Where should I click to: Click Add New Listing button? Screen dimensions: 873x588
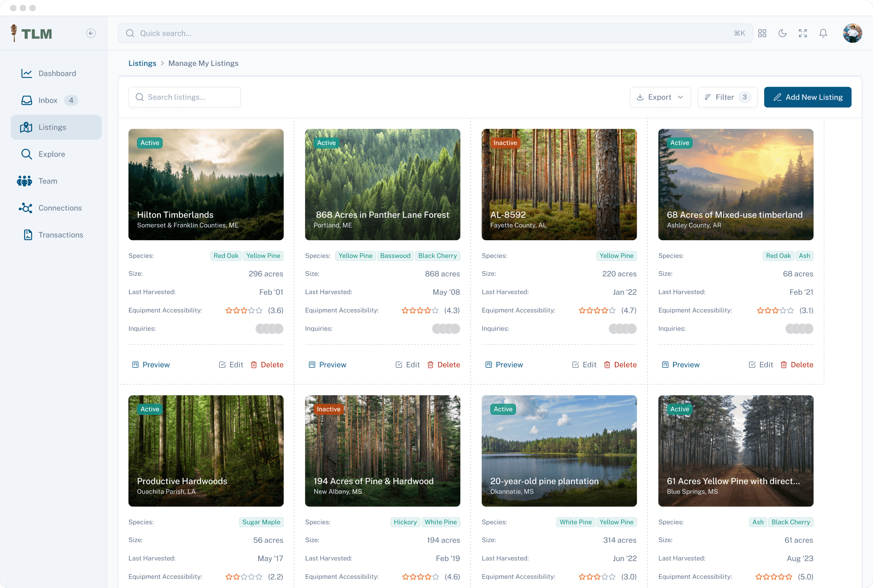[808, 97]
